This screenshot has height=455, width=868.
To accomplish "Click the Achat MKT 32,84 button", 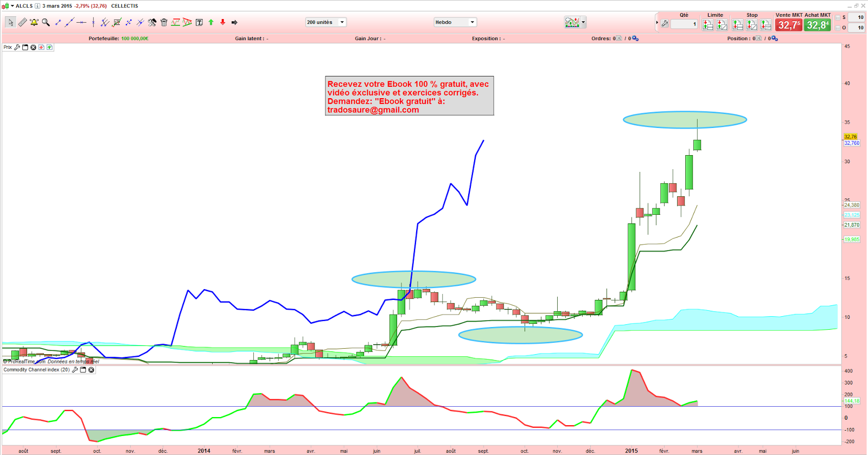I will click(818, 25).
